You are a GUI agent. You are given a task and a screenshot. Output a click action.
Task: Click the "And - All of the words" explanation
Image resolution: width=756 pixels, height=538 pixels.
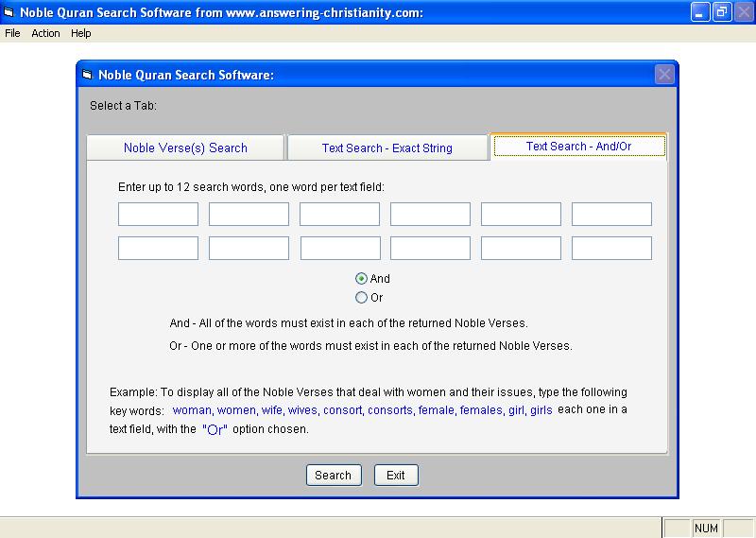[x=349, y=323]
